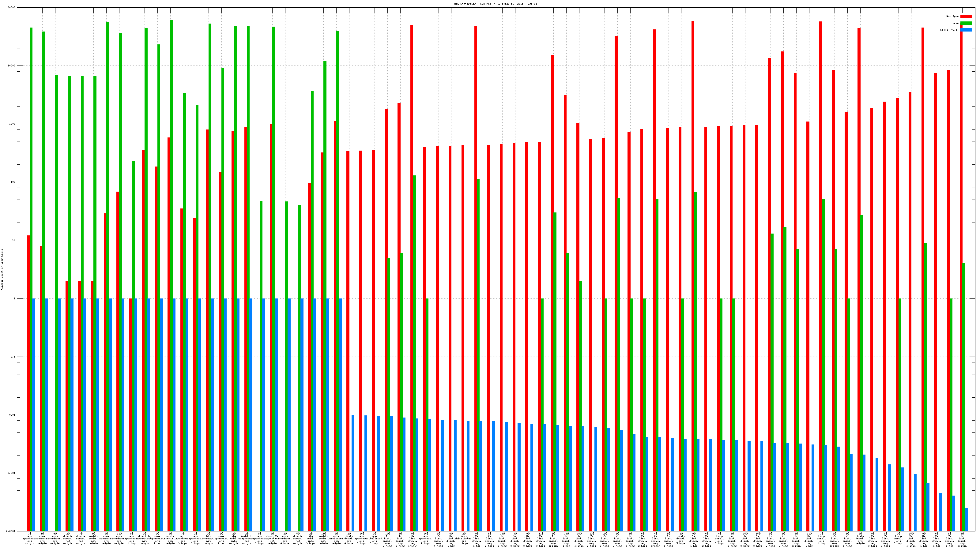Click the 11@ zen.spamhaus.org origin label
The image size is (980, 551).
[x=119, y=538]
